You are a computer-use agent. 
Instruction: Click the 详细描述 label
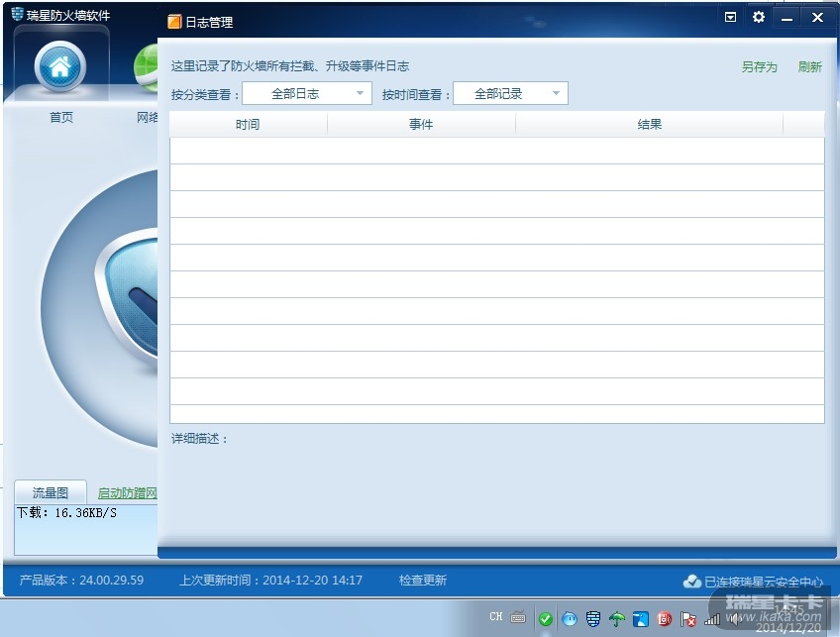point(199,439)
